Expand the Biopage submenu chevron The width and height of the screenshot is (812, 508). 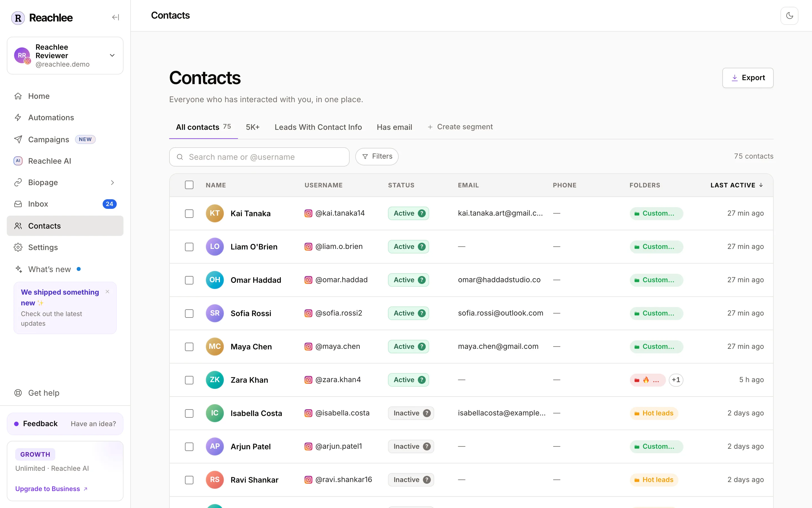click(x=112, y=182)
